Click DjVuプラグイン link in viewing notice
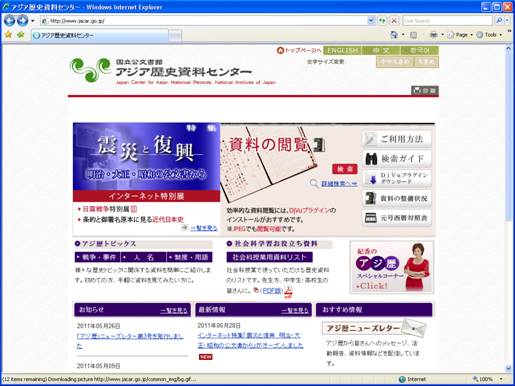515x386 pixels. [309, 210]
